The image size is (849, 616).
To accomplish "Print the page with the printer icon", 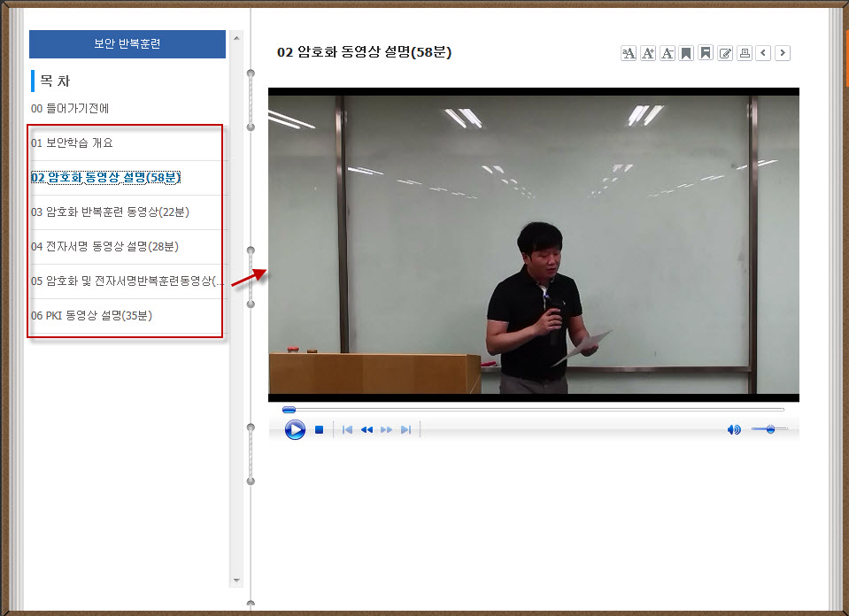I will [x=745, y=53].
